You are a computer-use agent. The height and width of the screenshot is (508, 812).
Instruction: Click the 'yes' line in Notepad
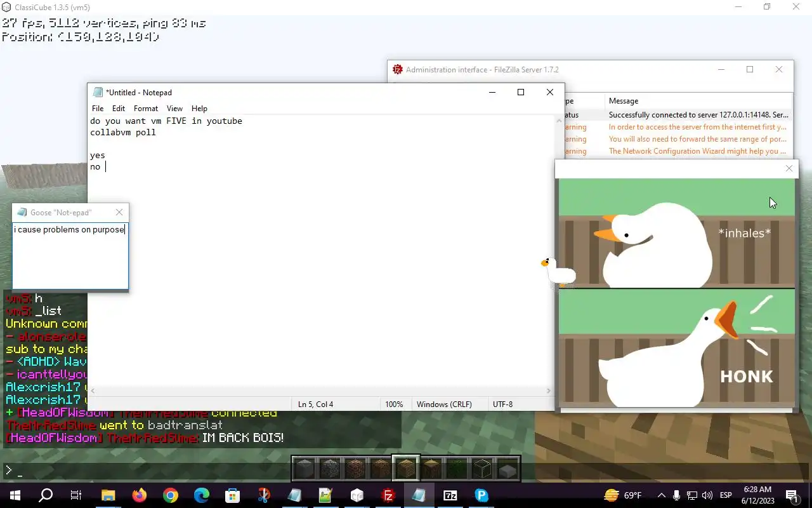tap(98, 155)
